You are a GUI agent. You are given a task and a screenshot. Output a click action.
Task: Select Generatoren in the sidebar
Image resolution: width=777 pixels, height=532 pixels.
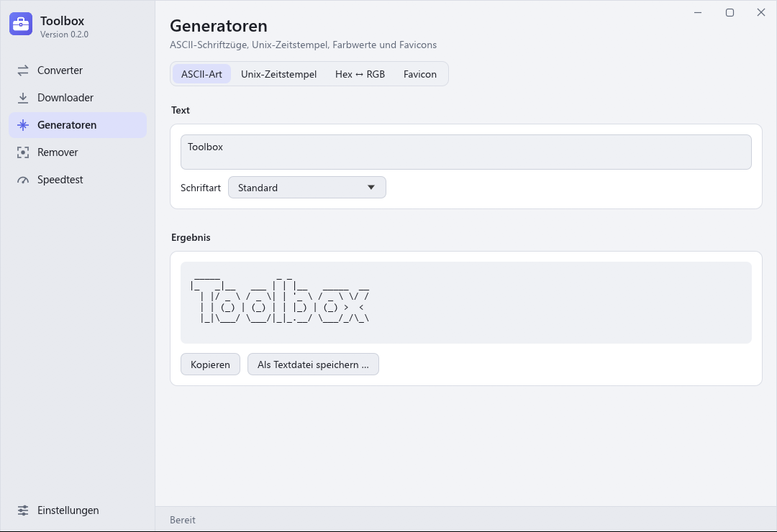point(78,125)
